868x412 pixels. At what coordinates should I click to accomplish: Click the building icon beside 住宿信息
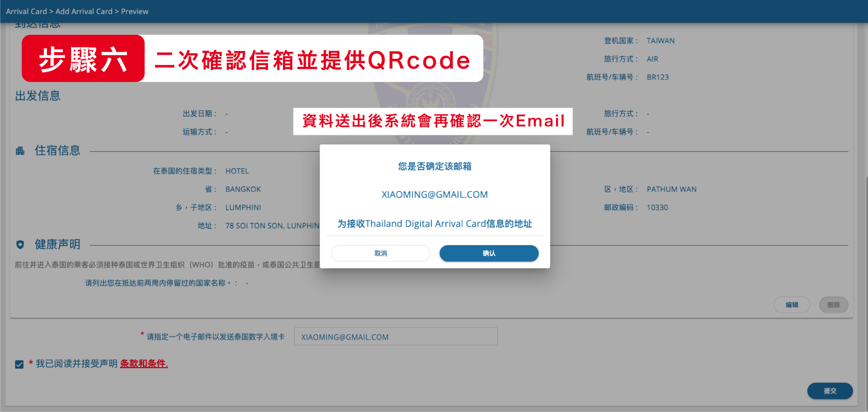coord(20,151)
